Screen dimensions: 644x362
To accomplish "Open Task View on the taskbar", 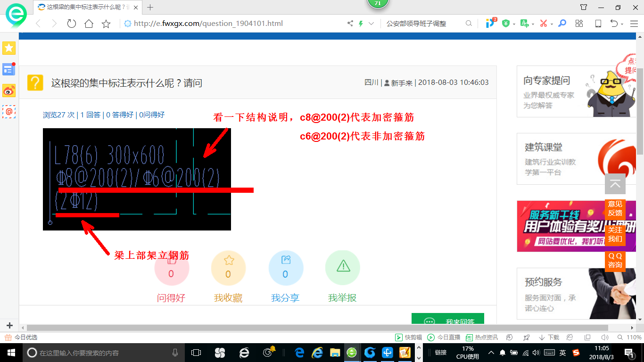I will (x=196, y=353).
